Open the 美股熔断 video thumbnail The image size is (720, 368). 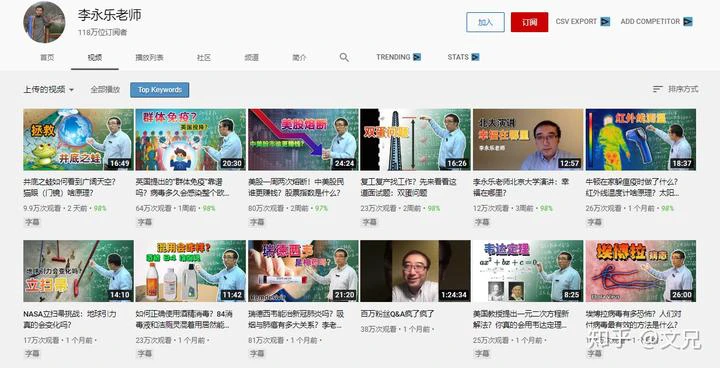click(x=303, y=140)
